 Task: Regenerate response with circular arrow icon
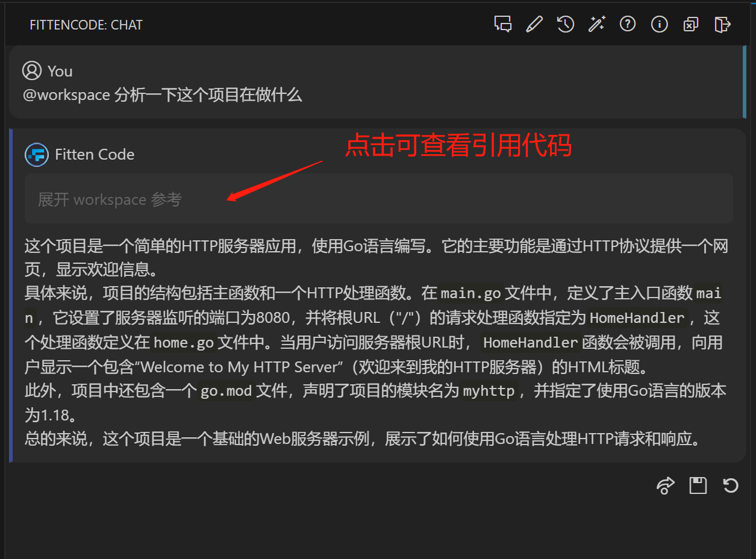click(x=730, y=485)
